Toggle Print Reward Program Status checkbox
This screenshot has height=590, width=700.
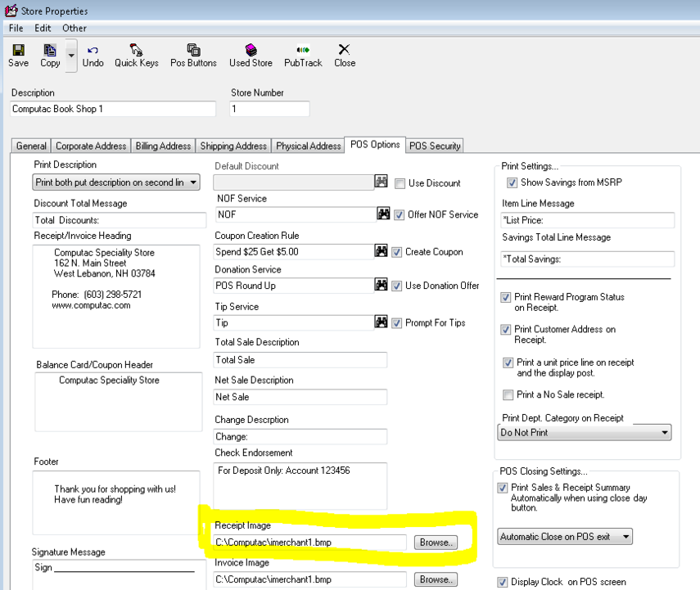tap(505, 297)
